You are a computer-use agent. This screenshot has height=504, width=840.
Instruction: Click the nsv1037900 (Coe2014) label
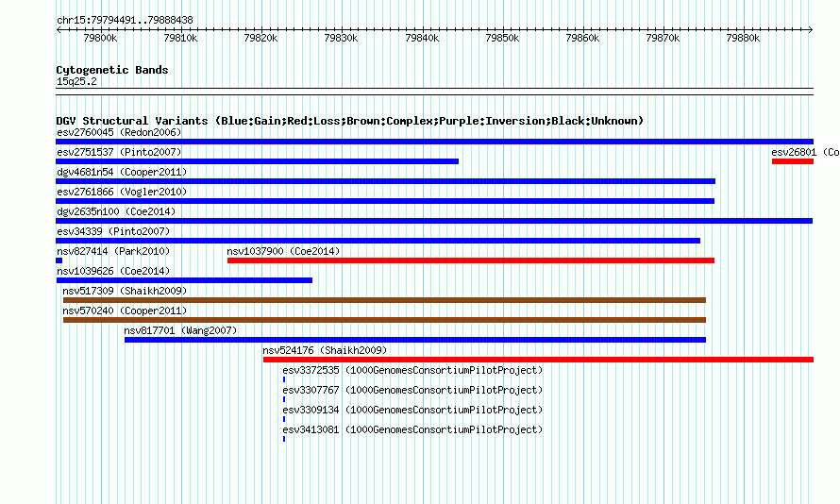[x=283, y=251]
